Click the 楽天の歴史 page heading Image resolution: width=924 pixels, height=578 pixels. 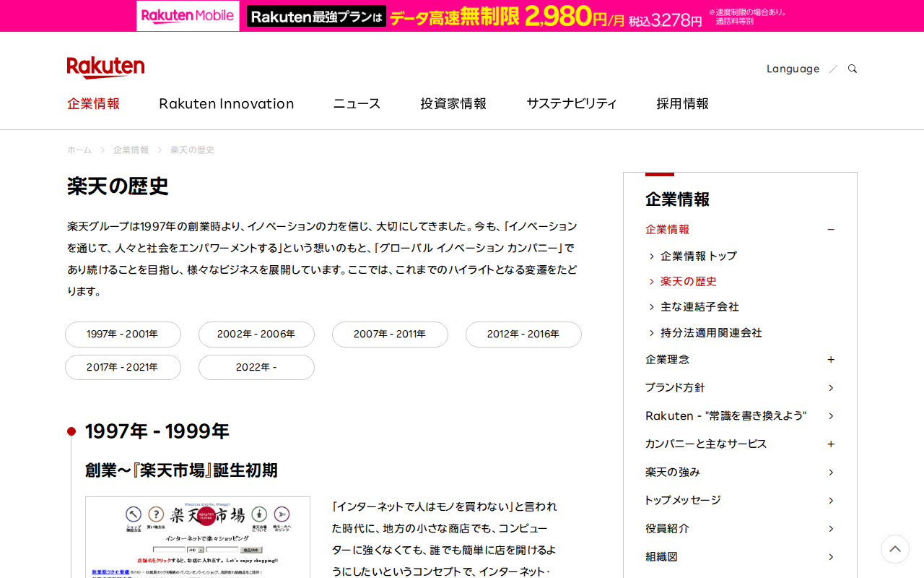pyautogui.click(x=118, y=186)
